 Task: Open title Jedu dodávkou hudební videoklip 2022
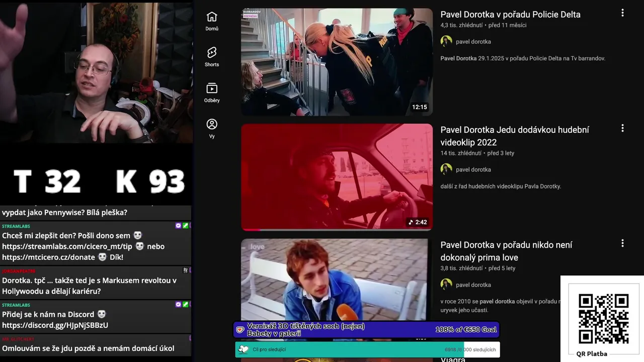pos(515,136)
